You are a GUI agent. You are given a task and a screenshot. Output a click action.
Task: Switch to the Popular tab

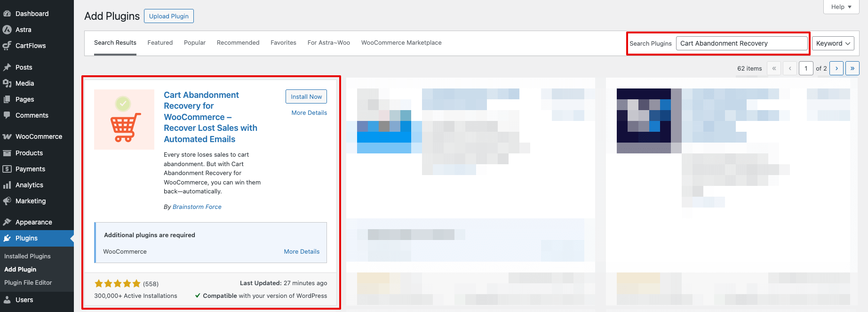click(195, 43)
